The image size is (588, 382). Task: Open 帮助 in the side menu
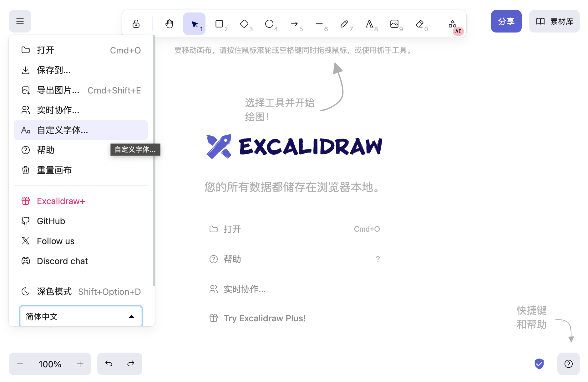click(81, 150)
